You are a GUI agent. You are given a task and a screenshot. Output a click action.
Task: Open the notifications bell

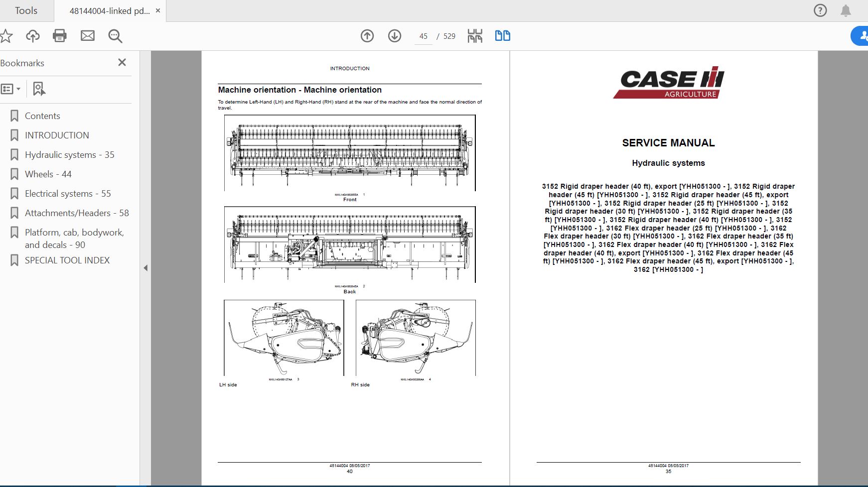[x=846, y=10]
